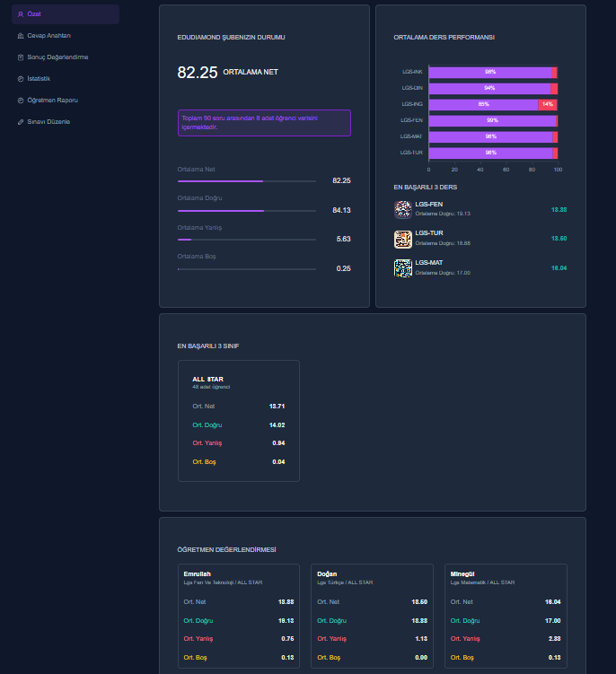Click the Ortalama Yanlış progress bar
The image size is (616, 674).
point(247,240)
